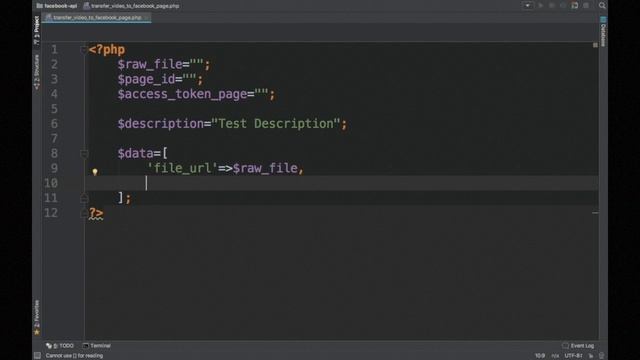Click the toolbar icon left of Search Everywhere
This screenshot has height=360, width=640.
click(586, 6)
